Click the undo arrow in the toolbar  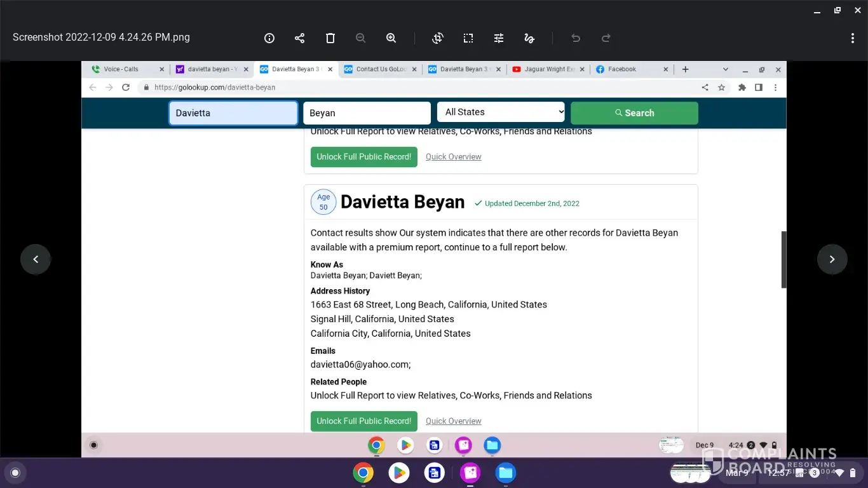(576, 38)
